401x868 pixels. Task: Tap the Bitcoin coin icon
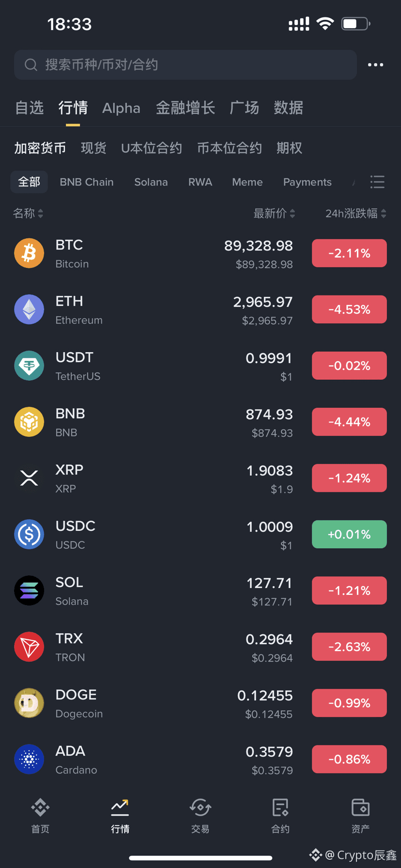(29, 253)
